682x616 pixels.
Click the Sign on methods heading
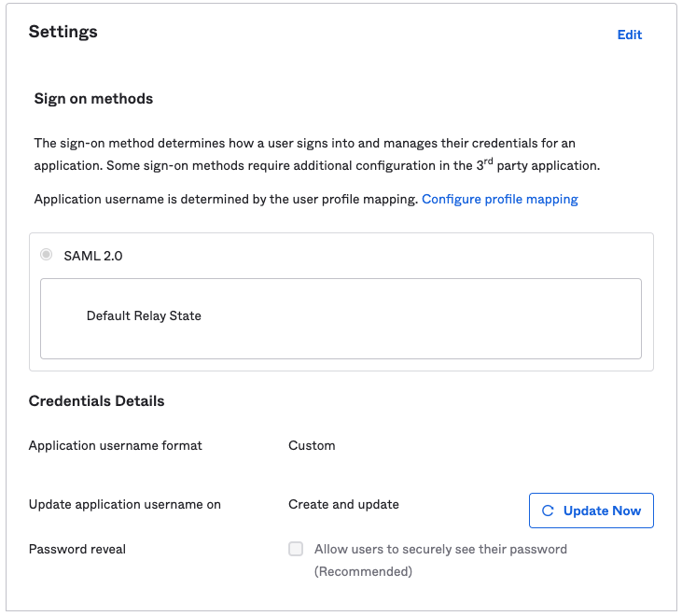tap(93, 98)
